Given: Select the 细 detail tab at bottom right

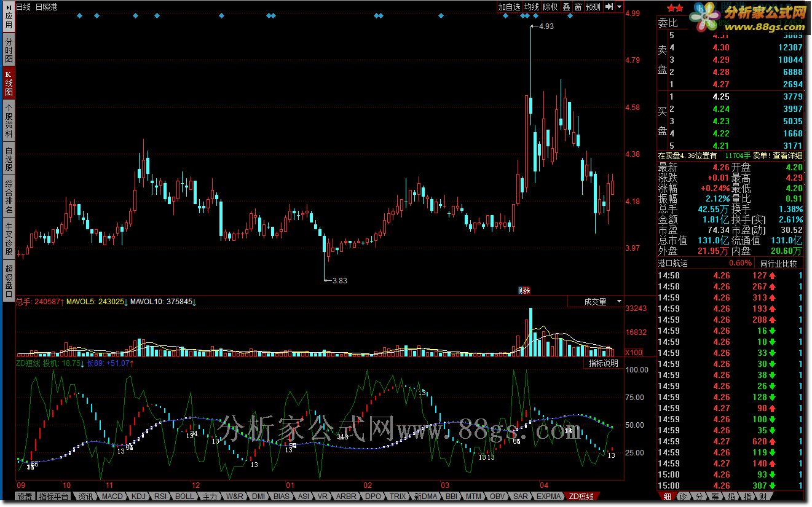Looking at the screenshot, I should click(667, 497).
